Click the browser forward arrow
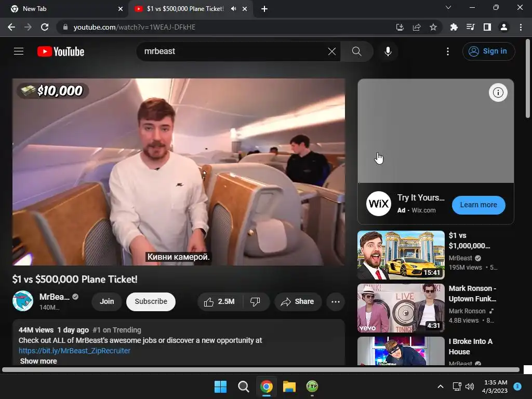This screenshot has height=399, width=532. [28, 27]
